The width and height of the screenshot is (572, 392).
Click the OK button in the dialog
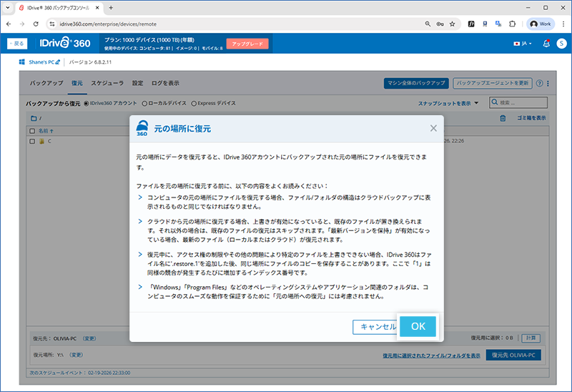[418, 326]
